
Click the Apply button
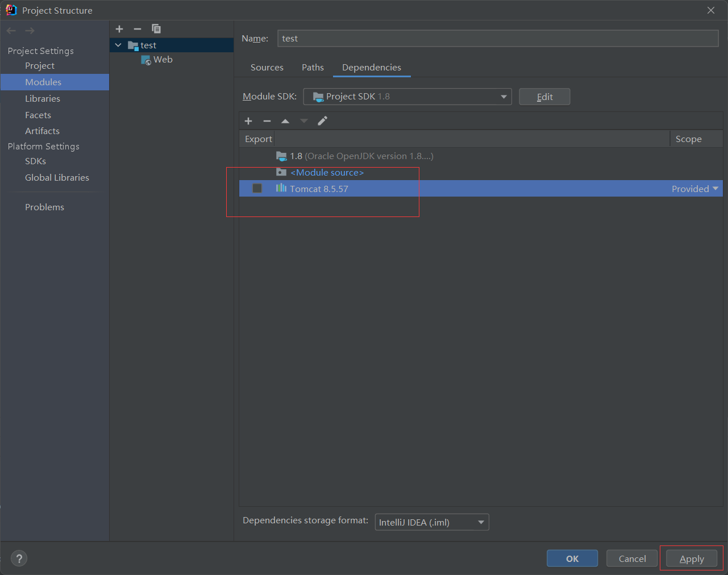tap(692, 559)
